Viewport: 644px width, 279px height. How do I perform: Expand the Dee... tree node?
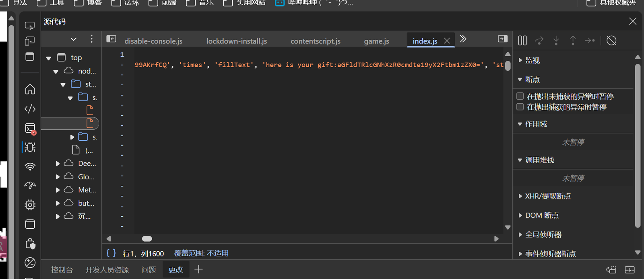(58, 164)
